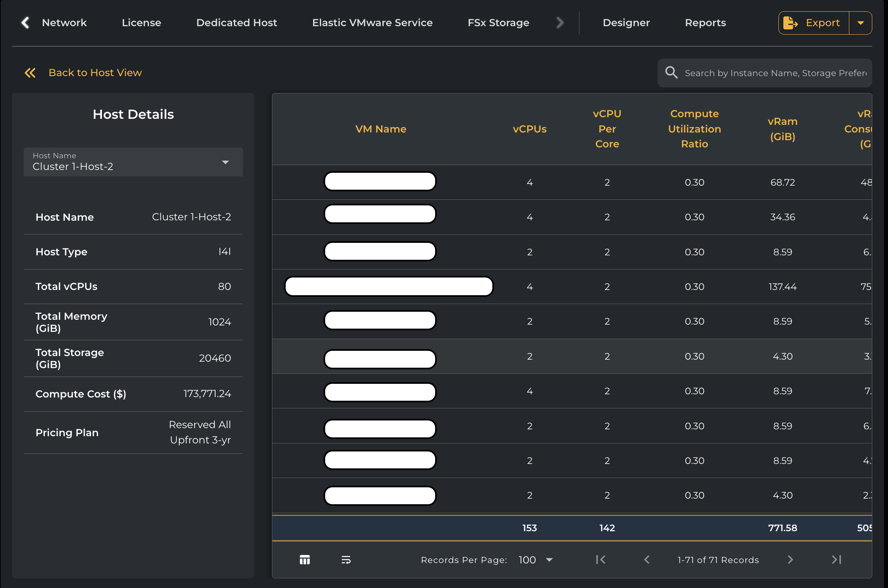Click the right tab-scroll chevron after FSx Storage
This screenshot has width=888, height=588.
pyautogui.click(x=560, y=23)
